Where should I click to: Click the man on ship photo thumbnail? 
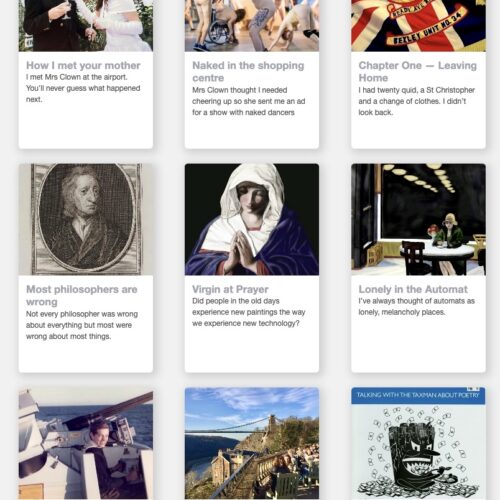(x=86, y=443)
